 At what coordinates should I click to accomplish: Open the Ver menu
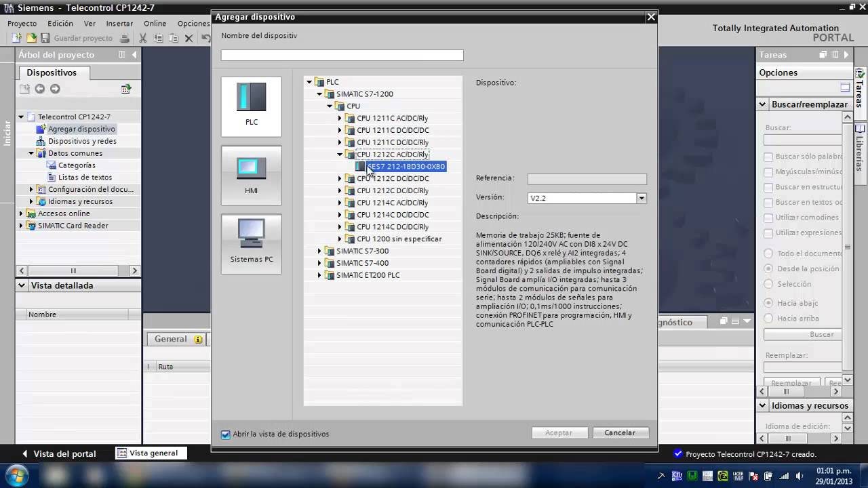click(x=90, y=23)
